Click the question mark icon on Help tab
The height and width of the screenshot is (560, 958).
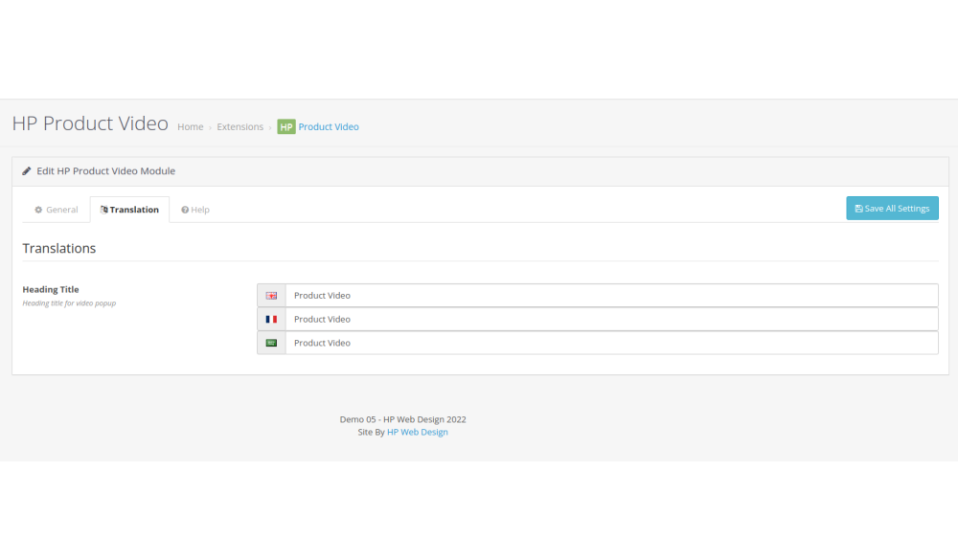coord(185,210)
